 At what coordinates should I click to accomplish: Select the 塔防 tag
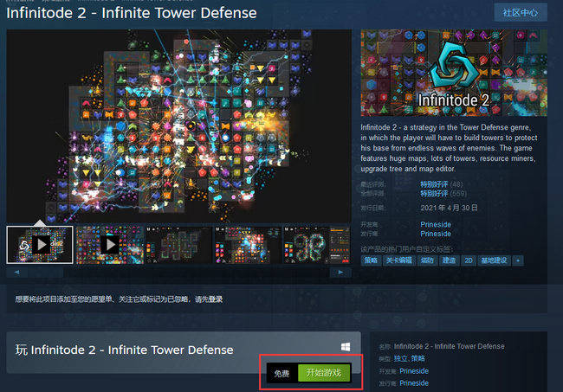[x=427, y=260]
